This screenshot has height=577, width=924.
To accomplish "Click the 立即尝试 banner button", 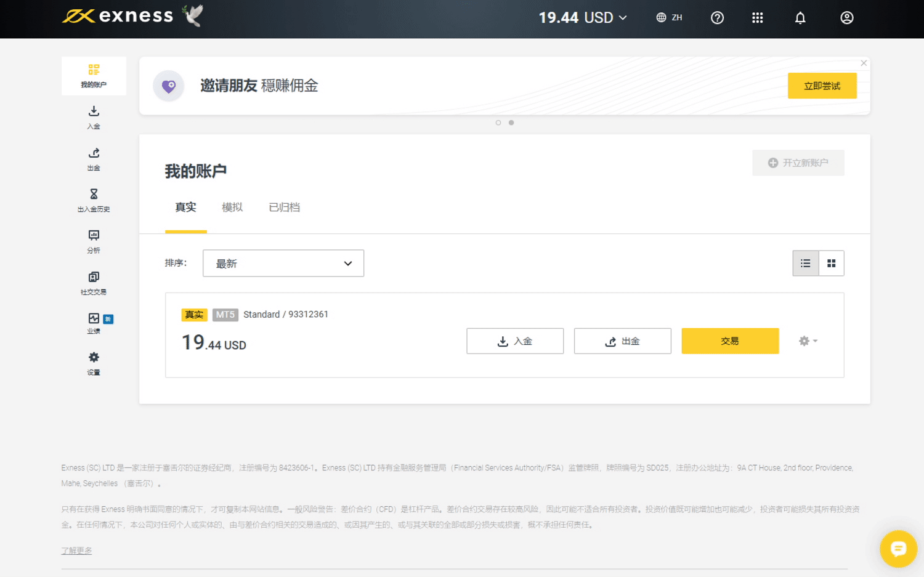I will (x=822, y=86).
